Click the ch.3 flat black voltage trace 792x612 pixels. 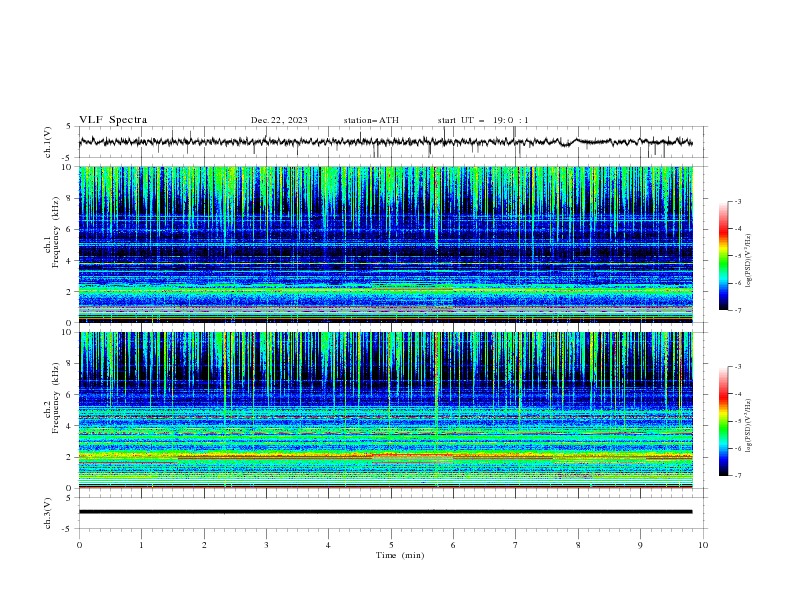pos(386,512)
